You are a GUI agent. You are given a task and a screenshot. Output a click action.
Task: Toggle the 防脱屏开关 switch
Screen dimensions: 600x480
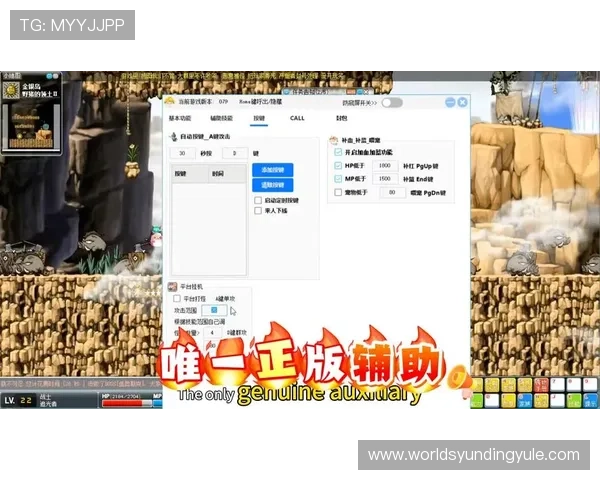coord(392,103)
